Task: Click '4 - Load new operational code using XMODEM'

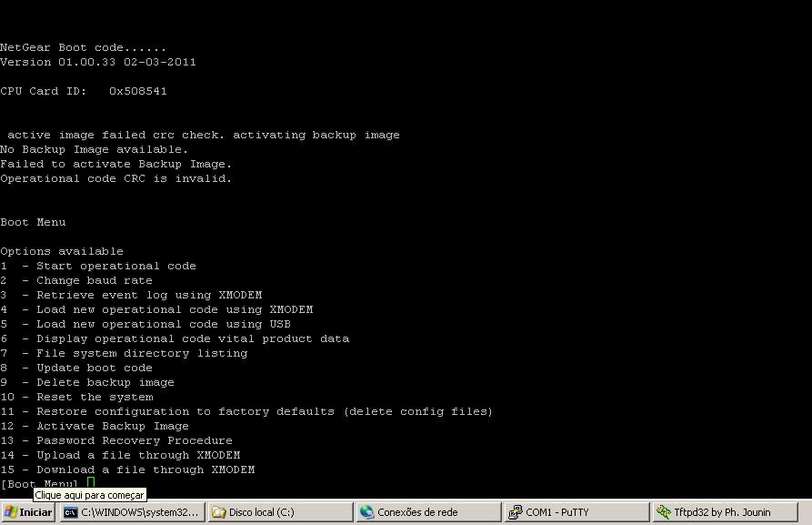Action: pos(156,309)
